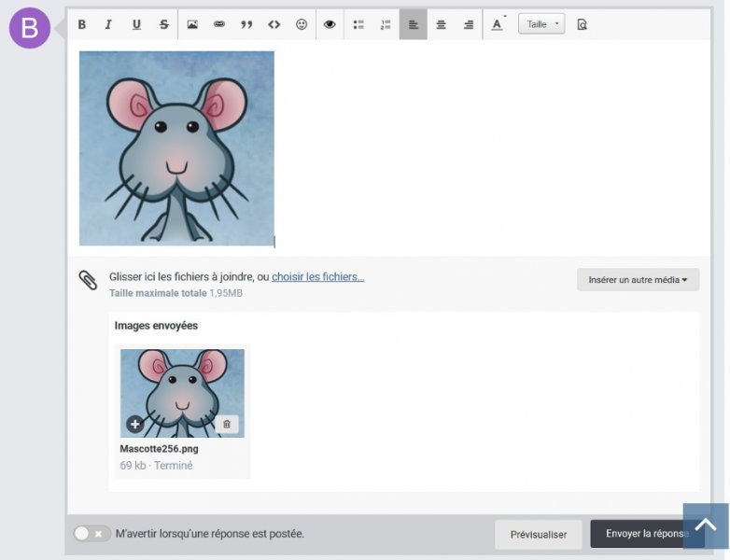Add a quote block

point(246,24)
